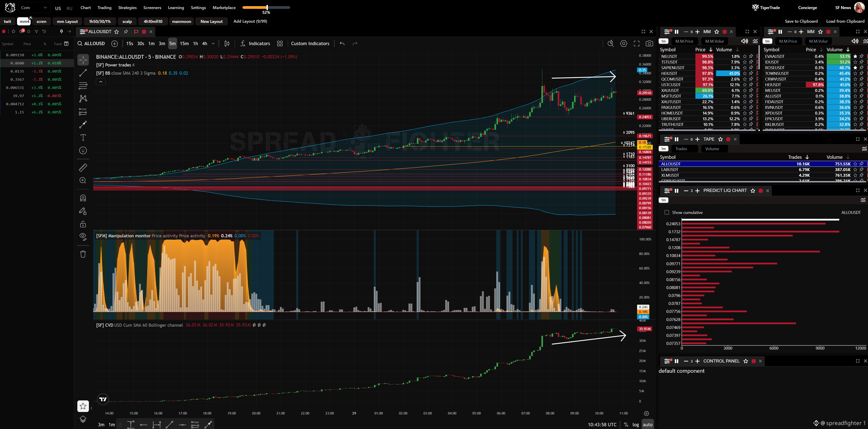This screenshot has height=429, width=868.
Task: Collapse the indicator legend chevron
Action: (101, 81)
